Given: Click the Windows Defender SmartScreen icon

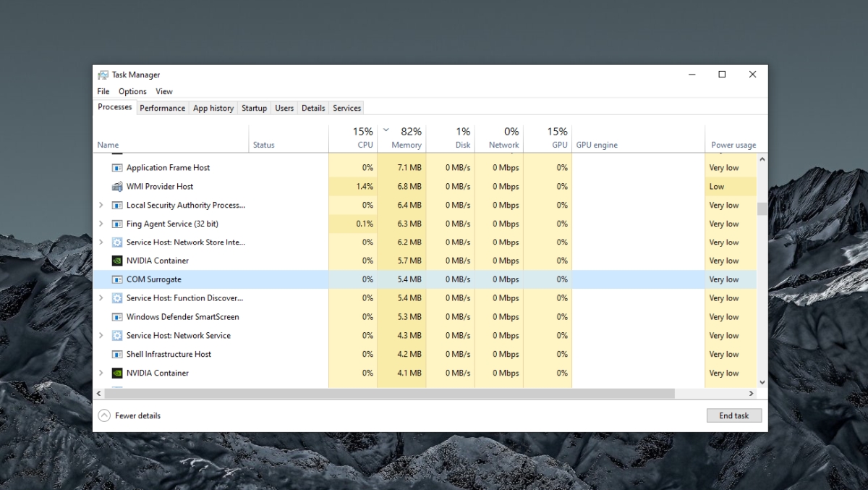Looking at the screenshot, I should click(x=117, y=317).
